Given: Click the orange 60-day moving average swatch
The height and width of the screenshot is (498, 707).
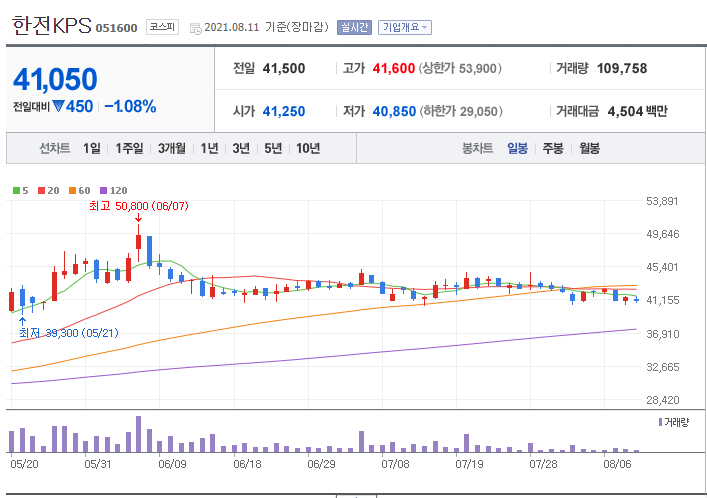Looking at the screenshot, I should [72, 190].
